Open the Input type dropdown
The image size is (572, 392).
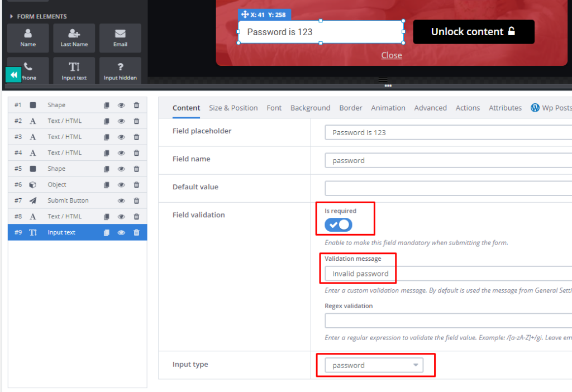375,365
